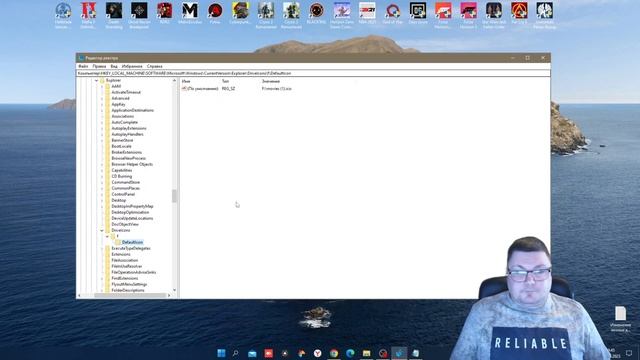
Task: Open the NBA 2K21 desktop shortcut
Action: coord(367,14)
